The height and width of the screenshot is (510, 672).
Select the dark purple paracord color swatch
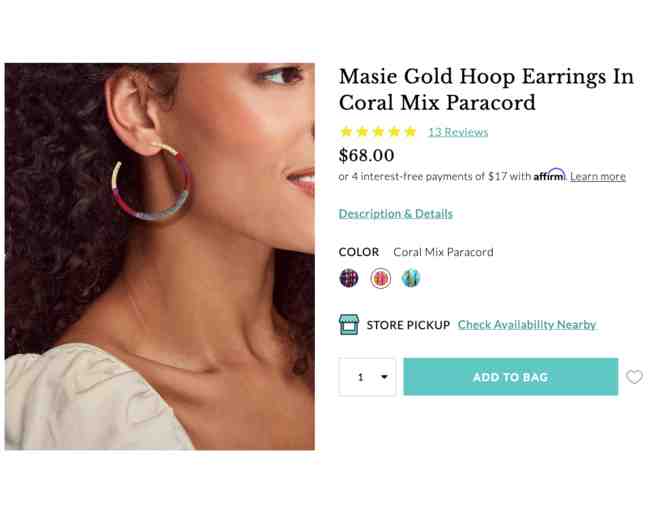[x=349, y=278]
